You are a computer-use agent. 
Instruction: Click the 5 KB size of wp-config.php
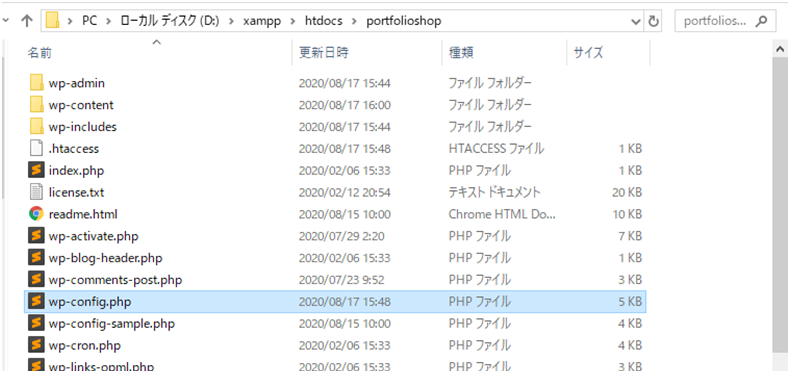click(630, 302)
